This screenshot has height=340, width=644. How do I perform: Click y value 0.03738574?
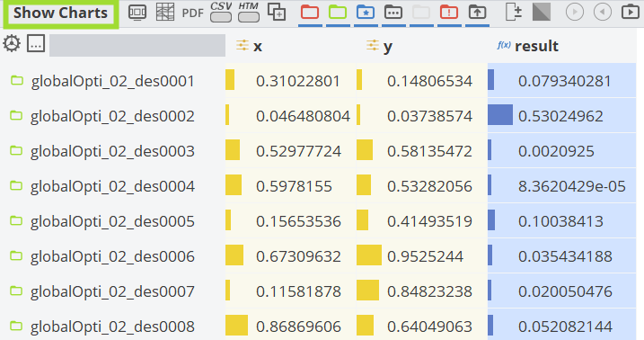429,116
